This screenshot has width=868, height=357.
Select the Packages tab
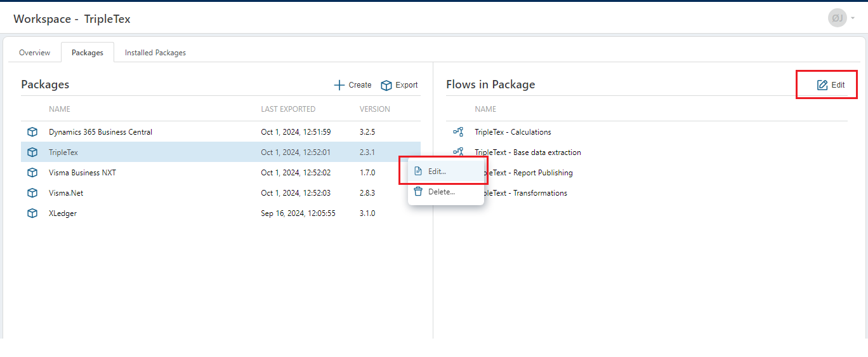pyautogui.click(x=88, y=53)
